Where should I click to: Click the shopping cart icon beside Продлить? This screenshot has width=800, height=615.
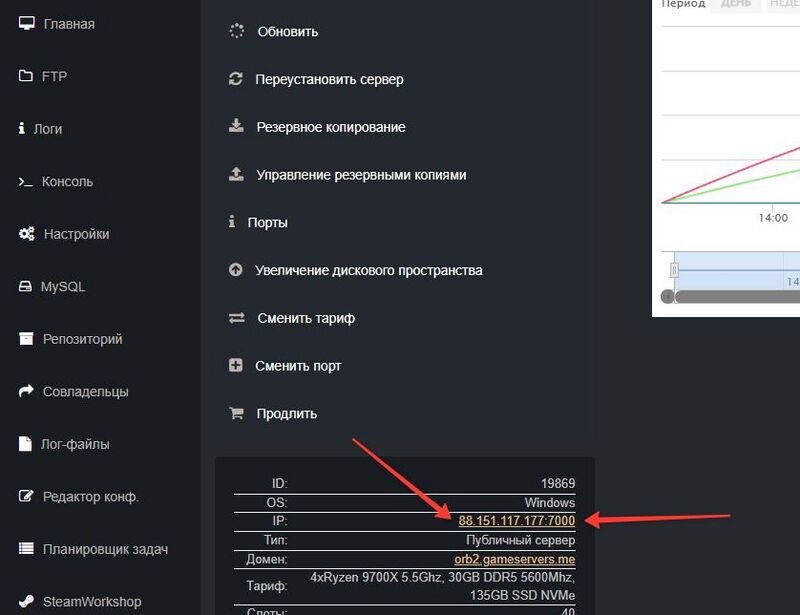(236, 413)
